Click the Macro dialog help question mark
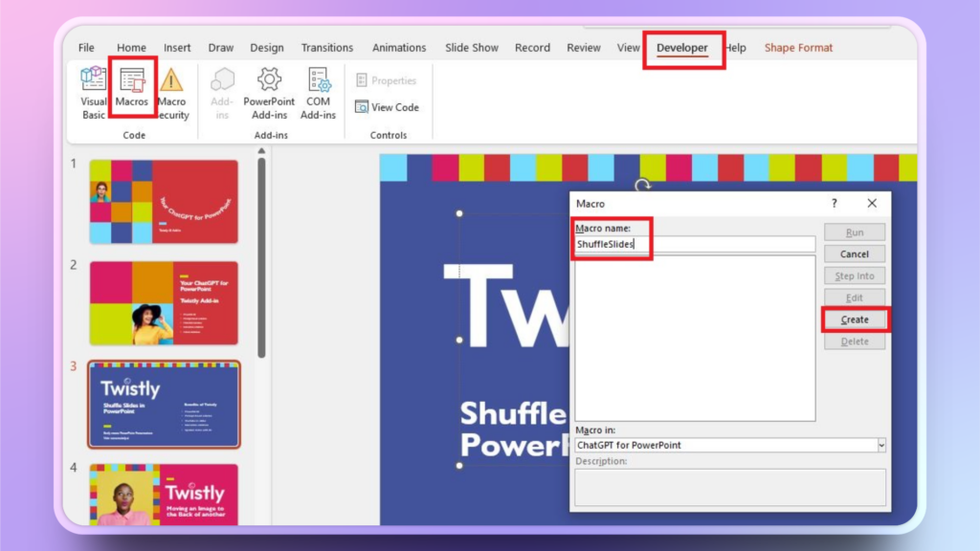Screen dimensions: 980x551 point(834,204)
